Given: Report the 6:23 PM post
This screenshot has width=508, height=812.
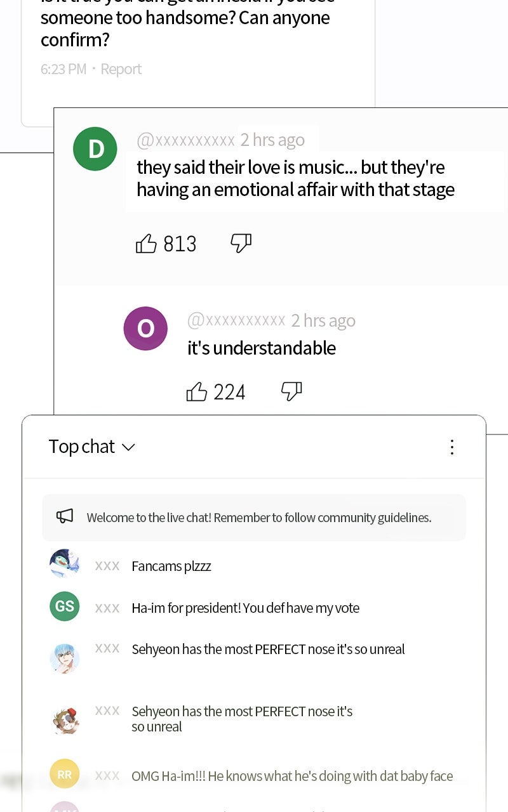Looking at the screenshot, I should tap(121, 69).
